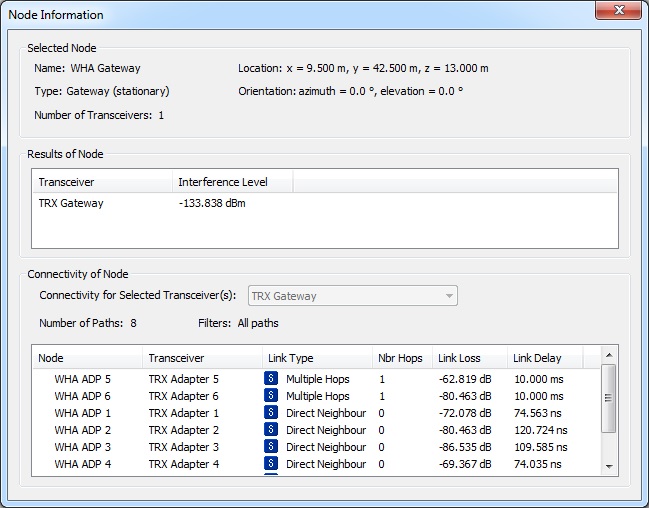Select the WHA ADP 1 row
Screen dimensions: 649x508
(x=83, y=413)
